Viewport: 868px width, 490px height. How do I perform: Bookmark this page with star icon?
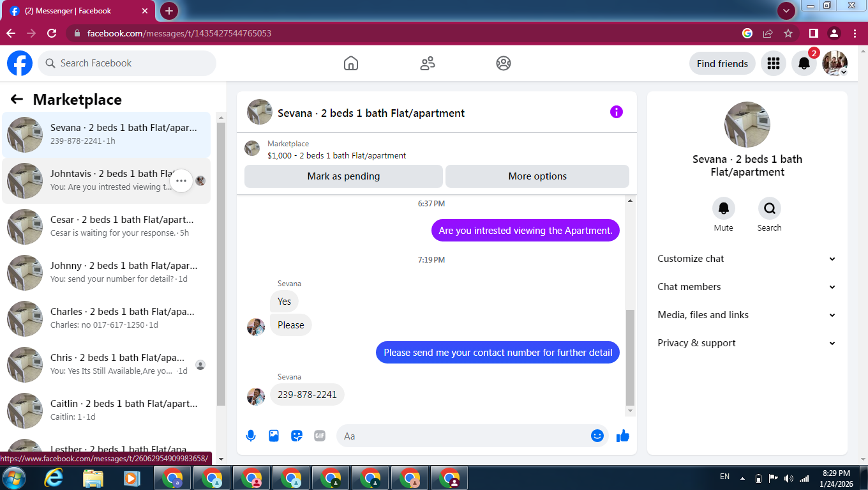tap(788, 33)
